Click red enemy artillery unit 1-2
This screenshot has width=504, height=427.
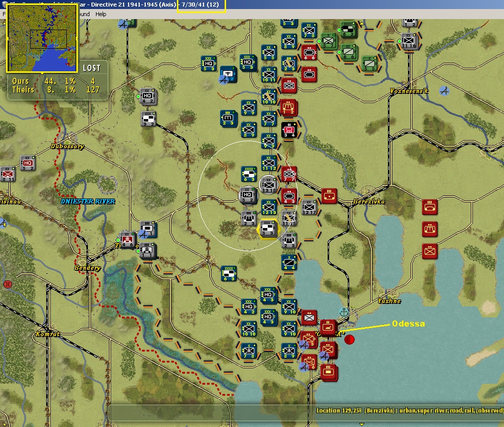289,108
